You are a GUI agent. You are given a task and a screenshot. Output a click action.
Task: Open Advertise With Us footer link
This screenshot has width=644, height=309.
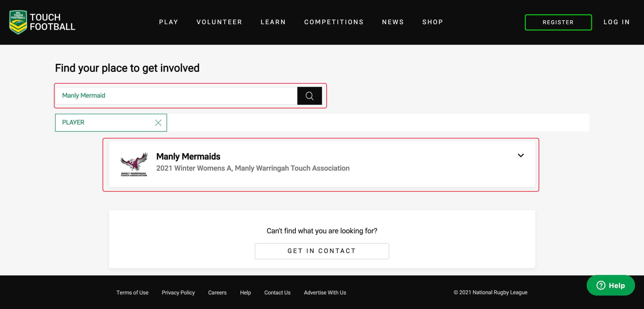pos(325,293)
